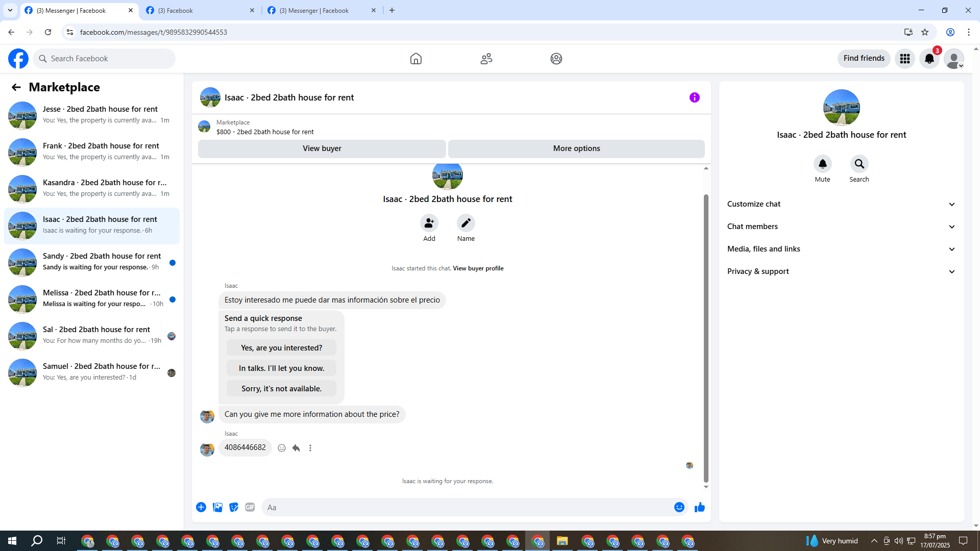The height and width of the screenshot is (551, 980).
Task: Open the Friends icon in top navigation
Action: tap(486, 59)
